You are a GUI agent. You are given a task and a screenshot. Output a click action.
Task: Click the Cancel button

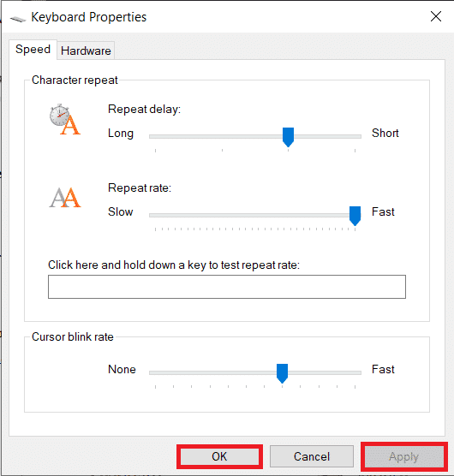pyautogui.click(x=312, y=456)
